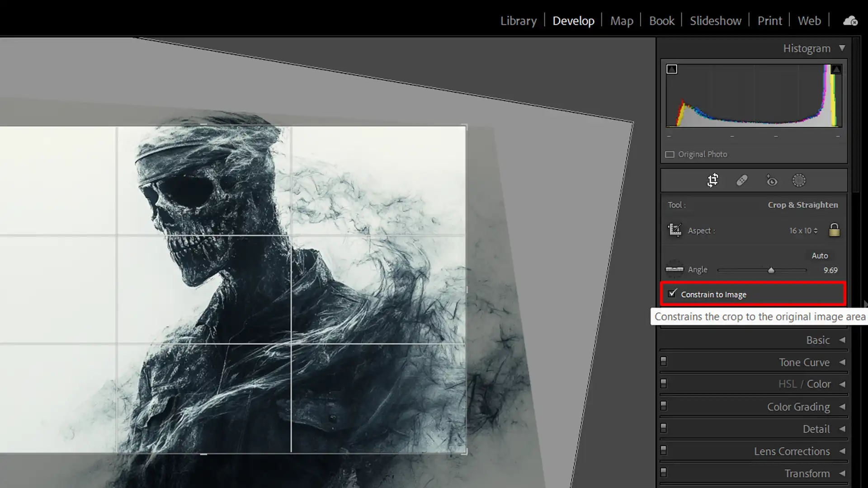Toggle the Transform panel switch

click(x=664, y=472)
